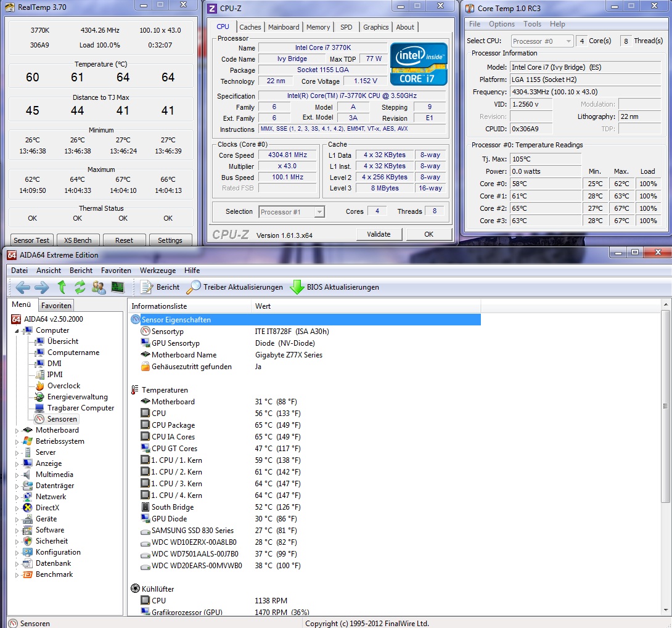Viewport: 672px width, 628px height.
Task: Click the AIDA64 back arrow icon
Action: (x=22, y=287)
